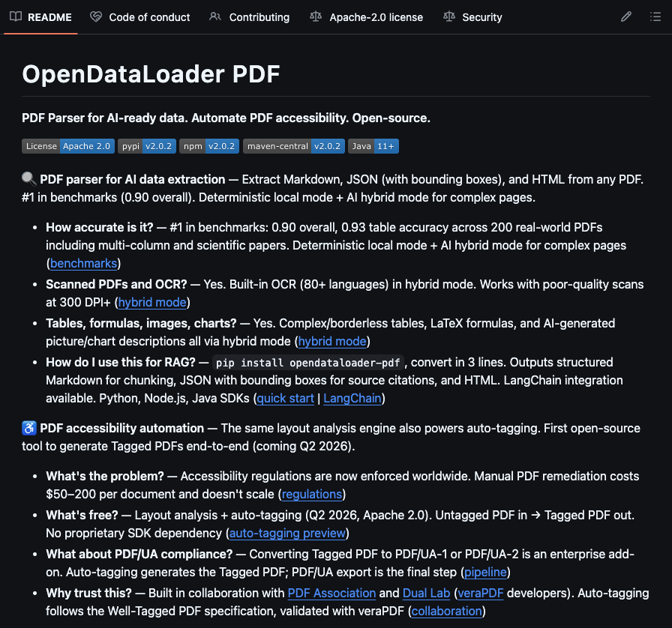672x628 pixels.
Task: Click 'Tables, formulas, images, charts?' text
Action: point(141,324)
